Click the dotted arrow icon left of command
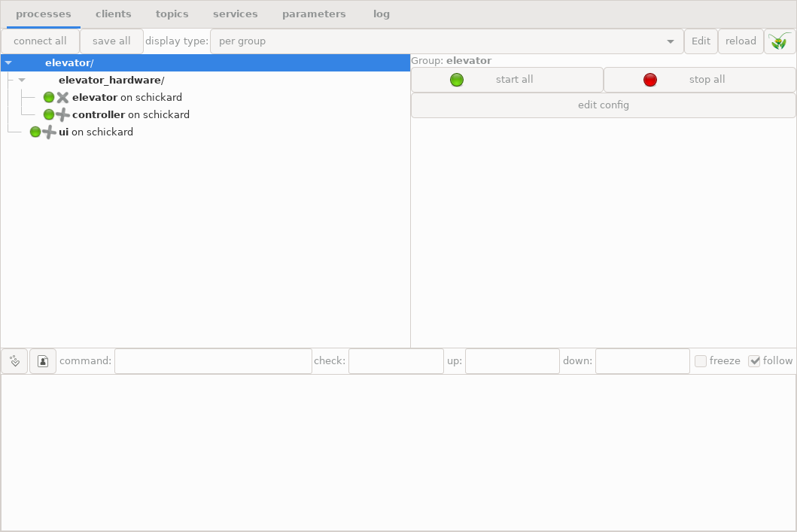 coord(14,360)
